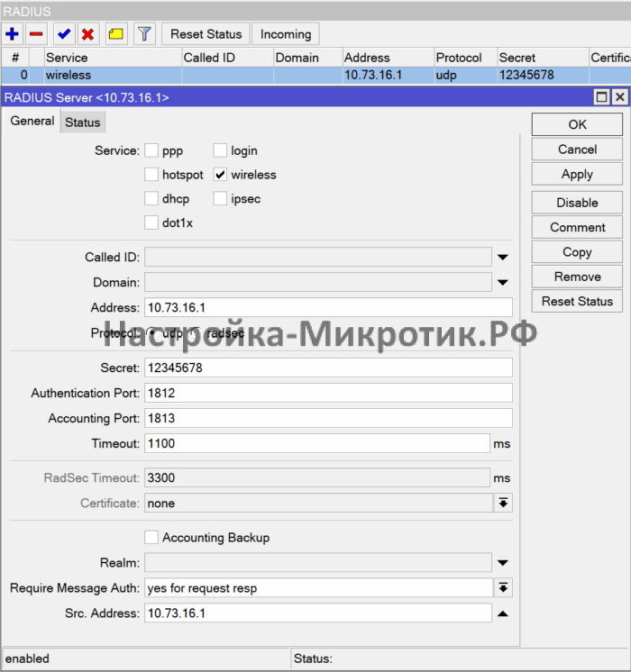Screen dimensions: 631x672
Task: Click the blue plus add icon
Action: point(13,34)
